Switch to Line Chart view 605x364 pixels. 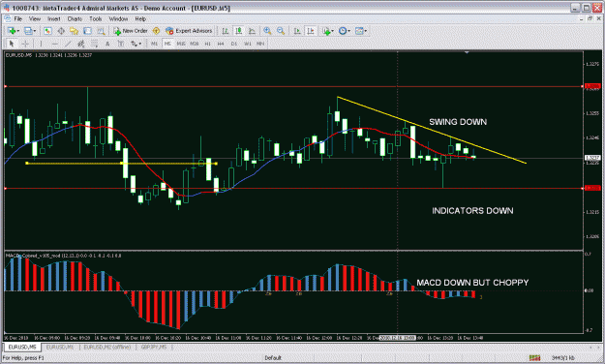[x=252, y=31]
